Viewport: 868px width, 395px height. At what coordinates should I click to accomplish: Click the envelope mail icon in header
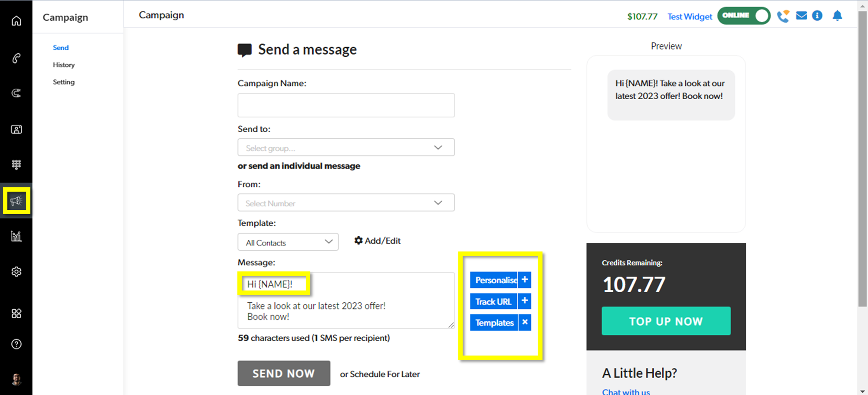coord(801,16)
